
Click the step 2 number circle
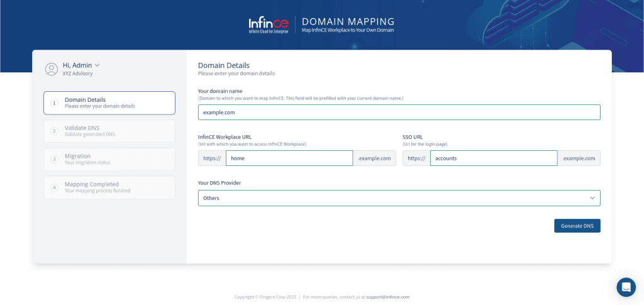pyautogui.click(x=54, y=131)
